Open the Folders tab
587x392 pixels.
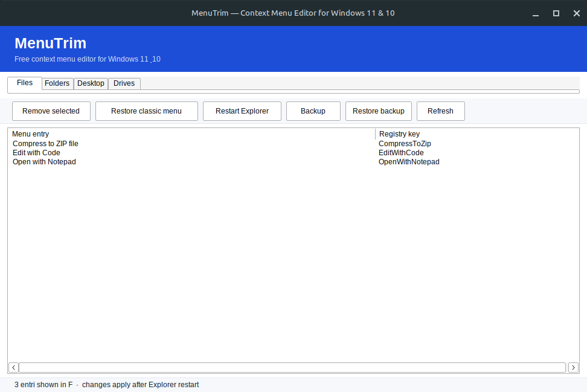coord(57,83)
